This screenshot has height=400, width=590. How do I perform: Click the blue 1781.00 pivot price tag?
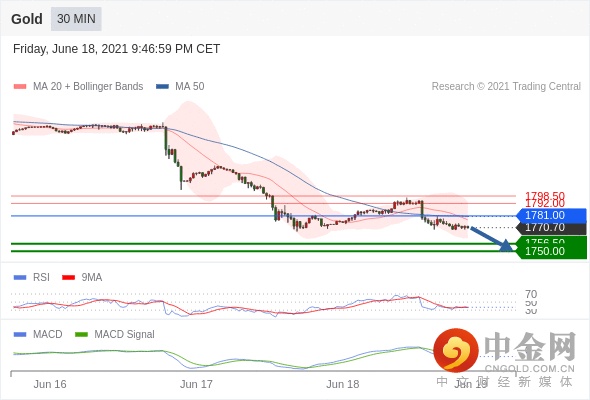coord(551,216)
